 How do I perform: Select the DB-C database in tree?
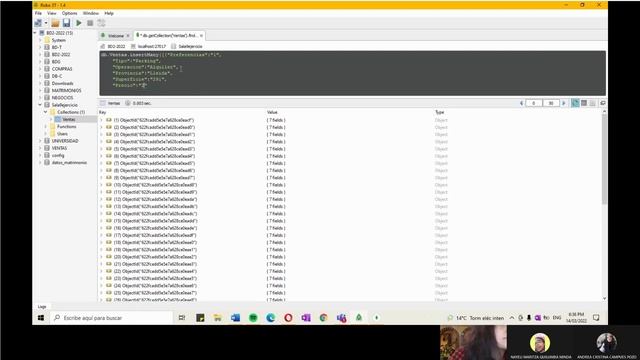(57, 76)
